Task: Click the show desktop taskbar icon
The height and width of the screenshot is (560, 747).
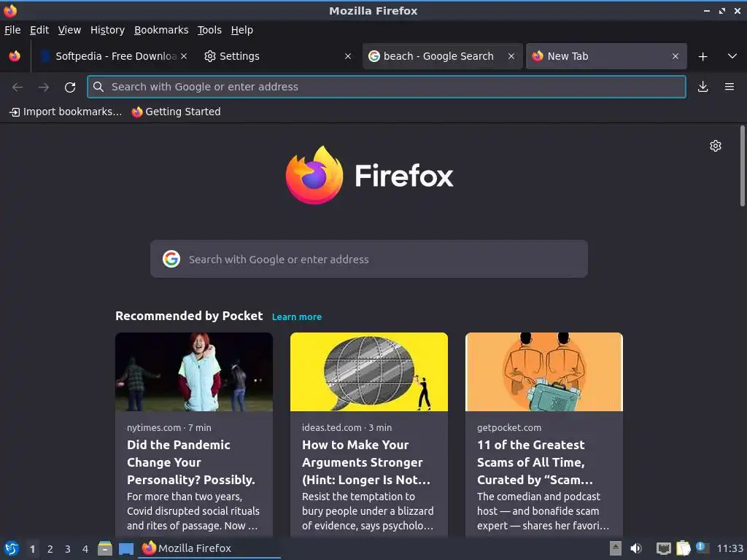Action: pyautogui.click(x=126, y=549)
